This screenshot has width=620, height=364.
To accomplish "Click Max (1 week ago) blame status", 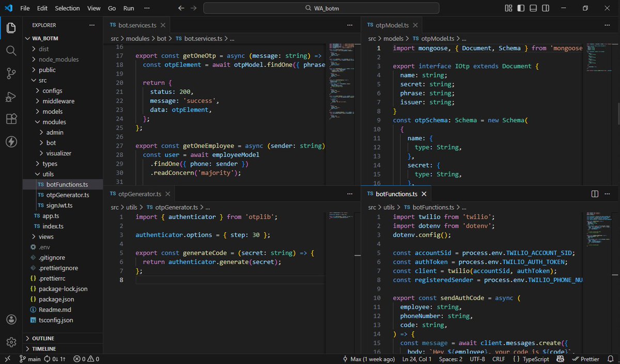I will pyautogui.click(x=369, y=359).
